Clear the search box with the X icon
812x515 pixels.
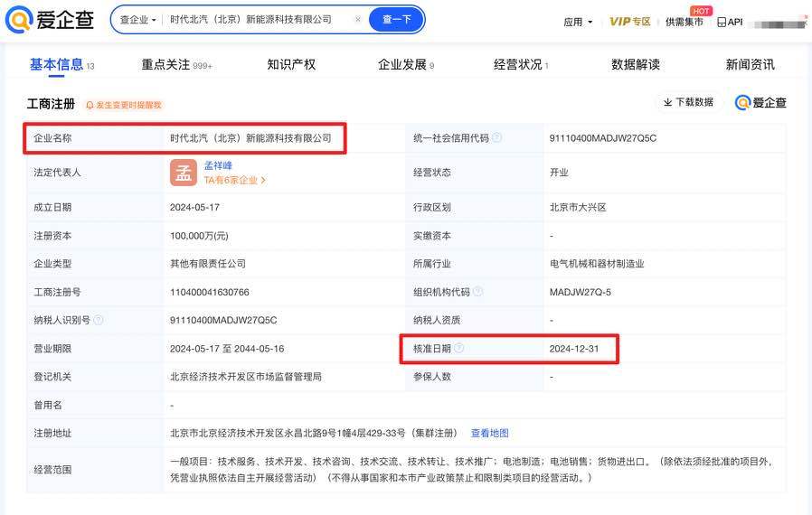click(x=358, y=20)
